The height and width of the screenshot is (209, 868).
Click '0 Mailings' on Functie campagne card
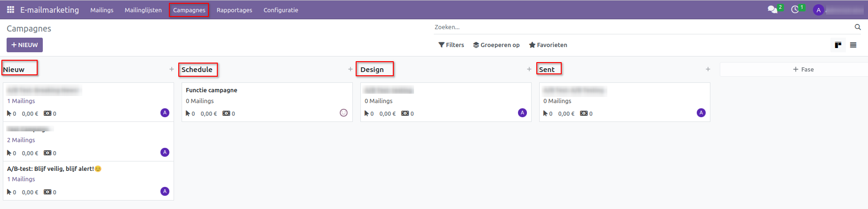pos(200,101)
